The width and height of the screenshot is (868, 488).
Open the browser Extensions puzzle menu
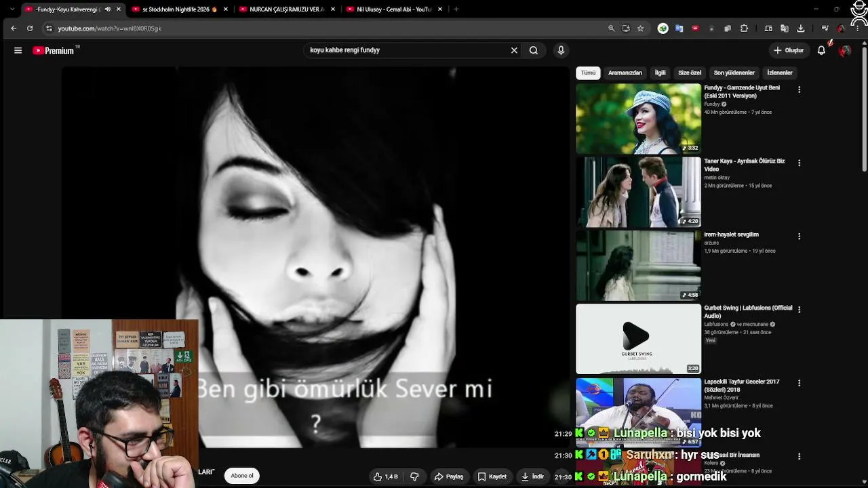coord(744,28)
